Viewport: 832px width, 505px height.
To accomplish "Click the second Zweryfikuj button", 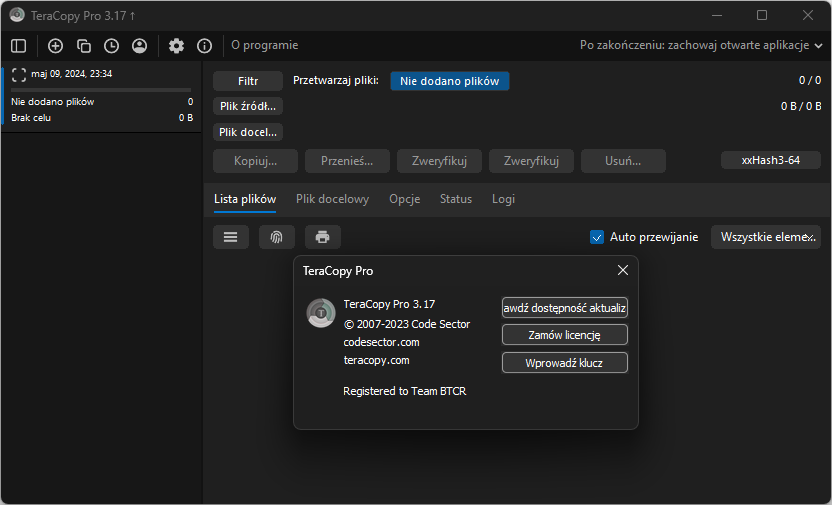I will (531, 161).
